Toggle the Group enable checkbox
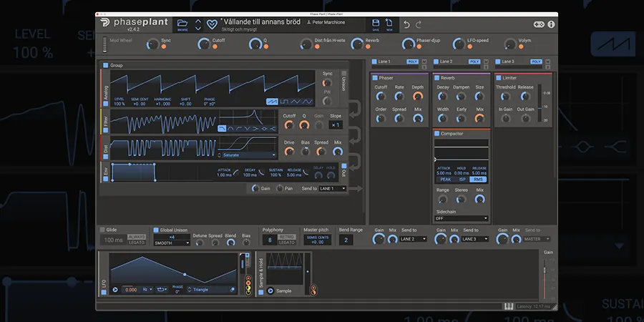Screen dimensions: 644x322 click(106, 65)
